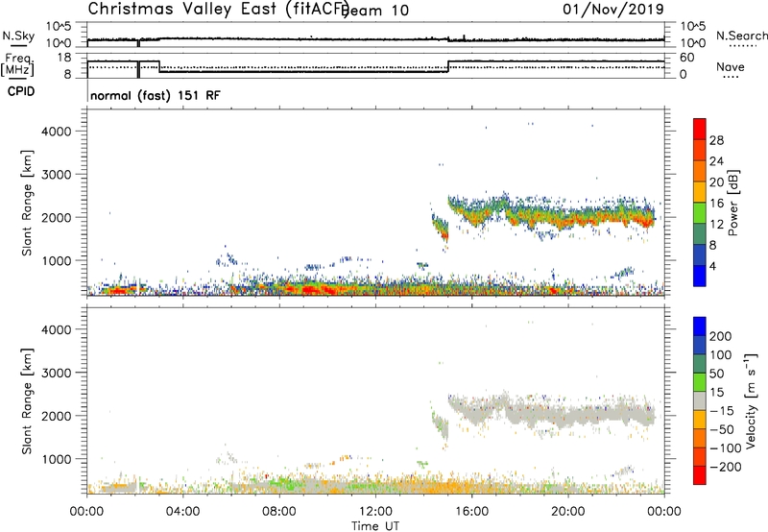Click the 'normal (fast) 151 RF' mode text

tap(156, 95)
